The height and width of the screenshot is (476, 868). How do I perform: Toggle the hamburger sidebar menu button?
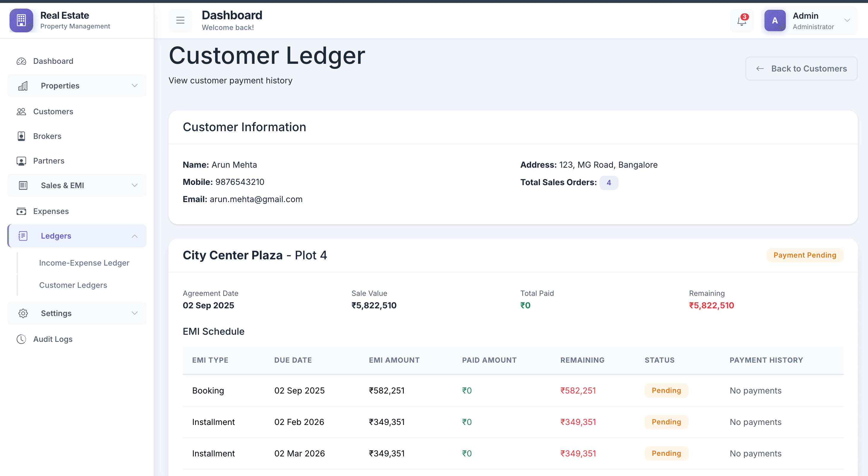click(x=180, y=20)
